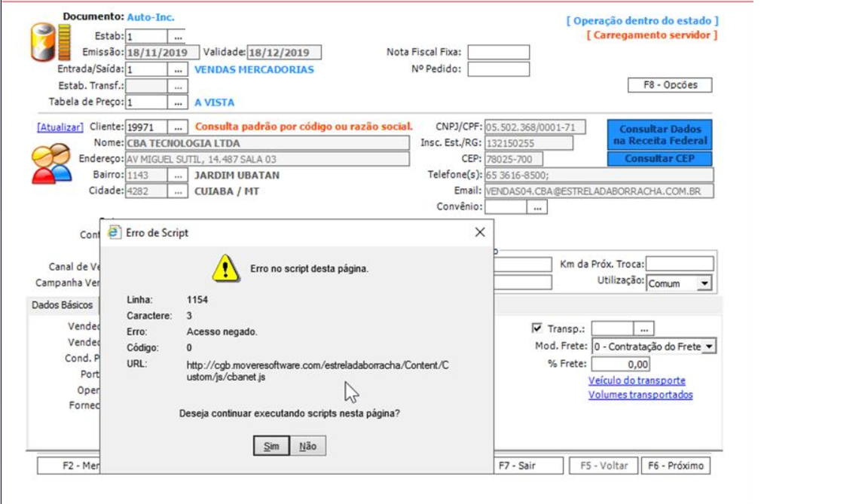Click the Auto-Inc. document text

[151, 17]
